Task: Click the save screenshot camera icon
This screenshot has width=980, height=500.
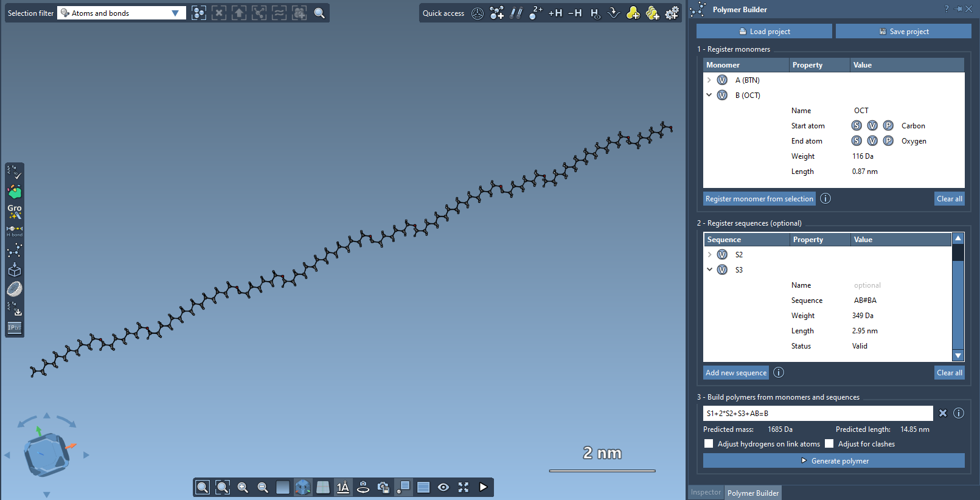Action: [x=383, y=487]
